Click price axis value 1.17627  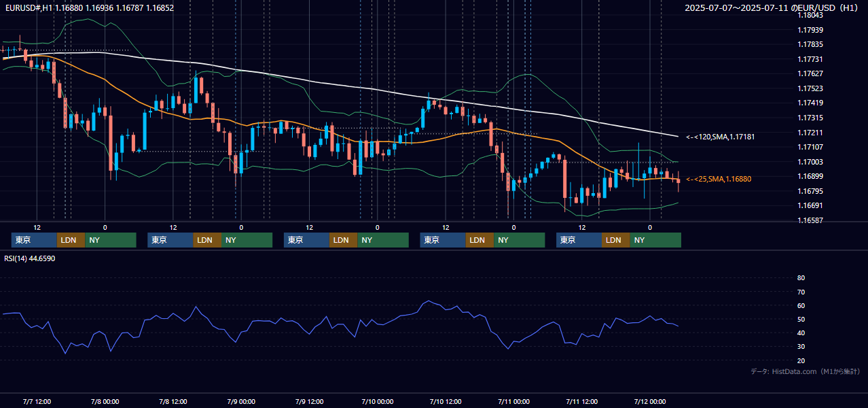(810, 73)
